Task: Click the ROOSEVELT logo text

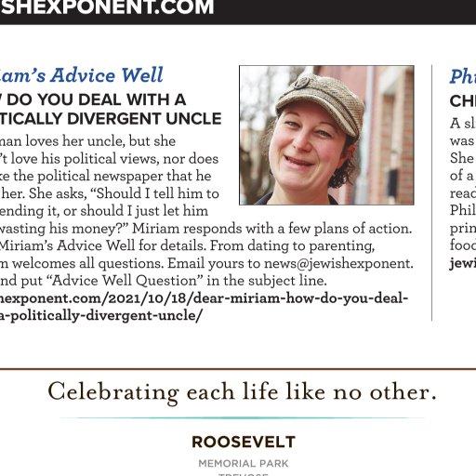Action: tap(244, 442)
